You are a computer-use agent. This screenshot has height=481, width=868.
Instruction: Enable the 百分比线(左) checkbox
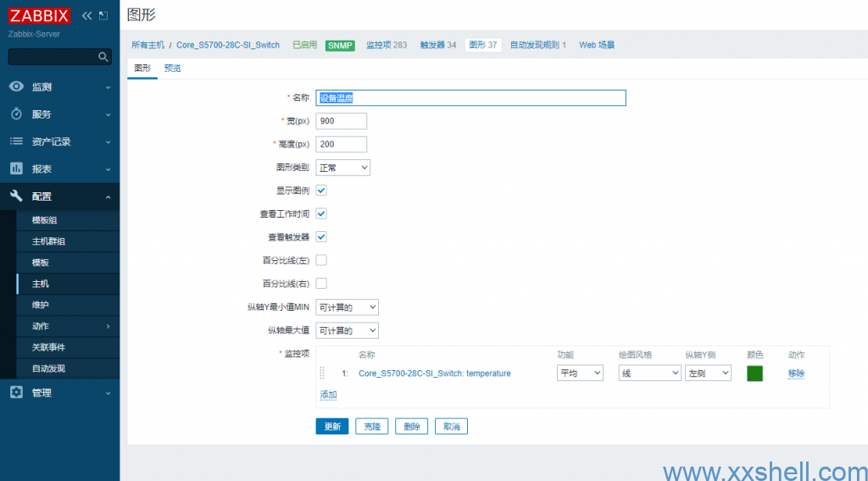coord(321,260)
